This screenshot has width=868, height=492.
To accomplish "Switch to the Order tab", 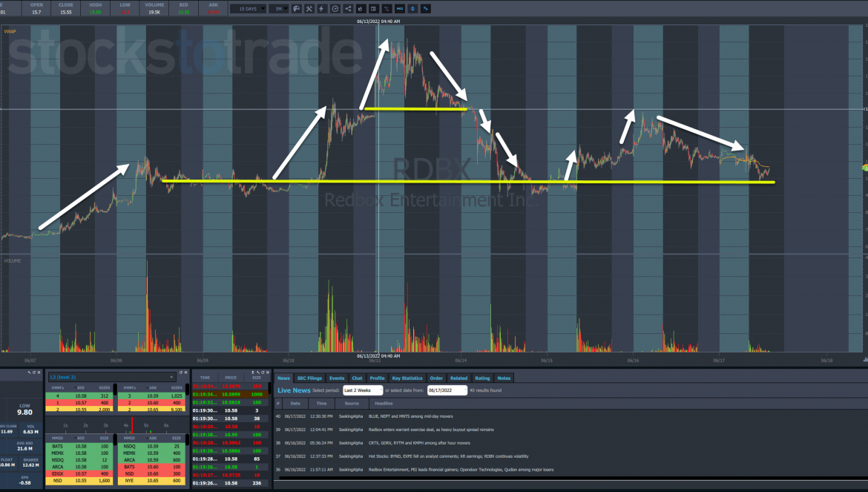I will pyautogui.click(x=436, y=378).
